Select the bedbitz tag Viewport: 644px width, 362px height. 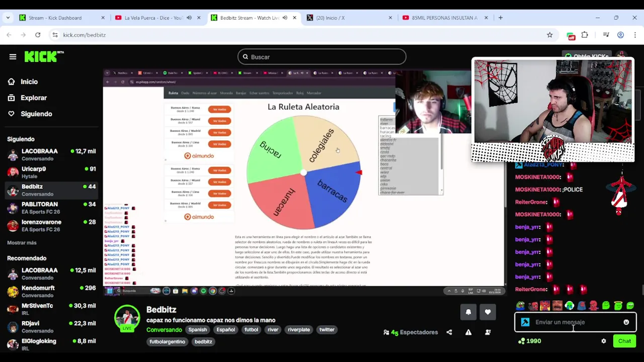(203, 342)
